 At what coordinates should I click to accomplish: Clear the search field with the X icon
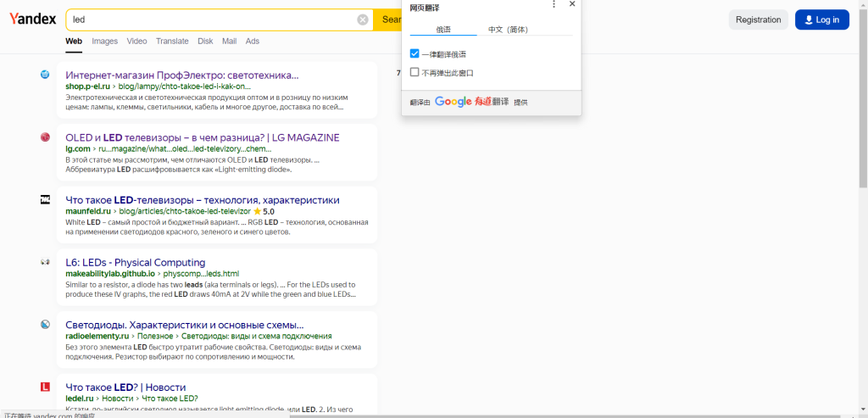pyautogui.click(x=363, y=20)
